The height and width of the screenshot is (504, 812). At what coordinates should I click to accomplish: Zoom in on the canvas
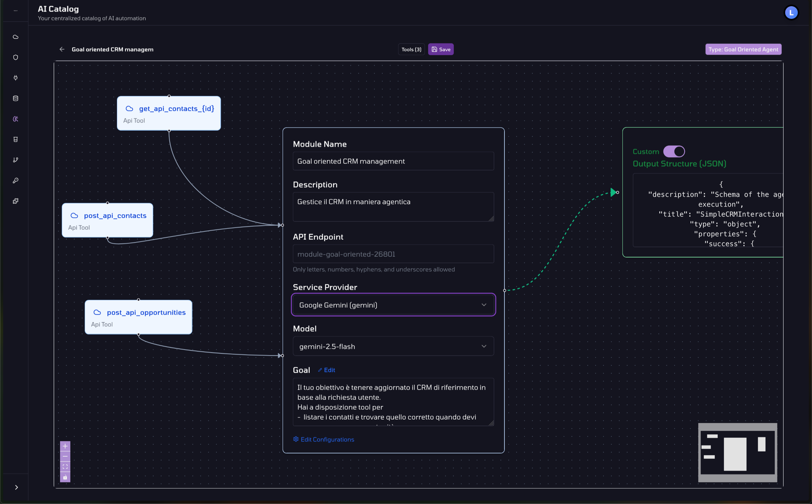(65, 446)
